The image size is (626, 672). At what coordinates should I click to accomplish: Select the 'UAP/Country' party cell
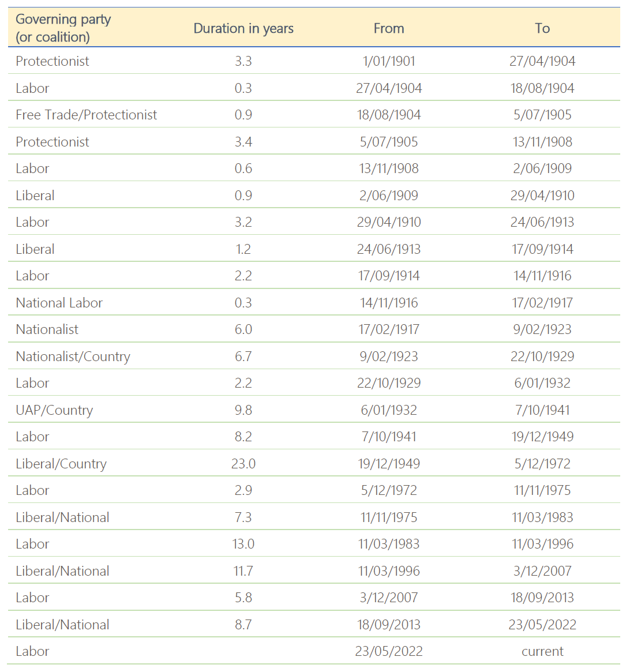point(54,410)
